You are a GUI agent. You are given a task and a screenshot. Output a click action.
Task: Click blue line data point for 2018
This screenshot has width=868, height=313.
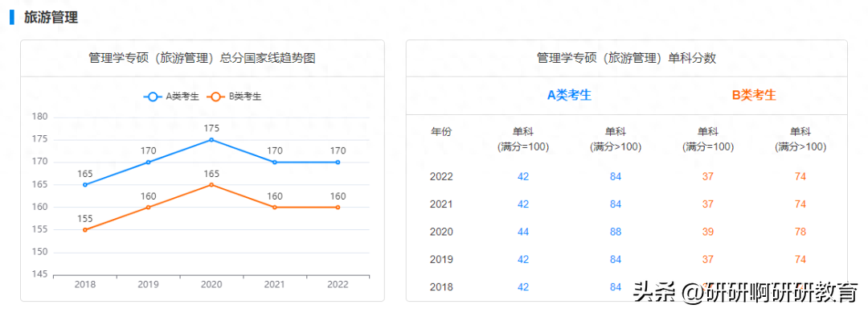[84, 184]
